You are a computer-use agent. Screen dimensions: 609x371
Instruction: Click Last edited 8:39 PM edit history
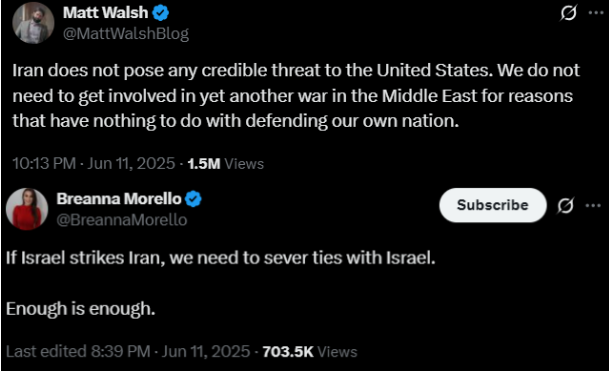78,351
